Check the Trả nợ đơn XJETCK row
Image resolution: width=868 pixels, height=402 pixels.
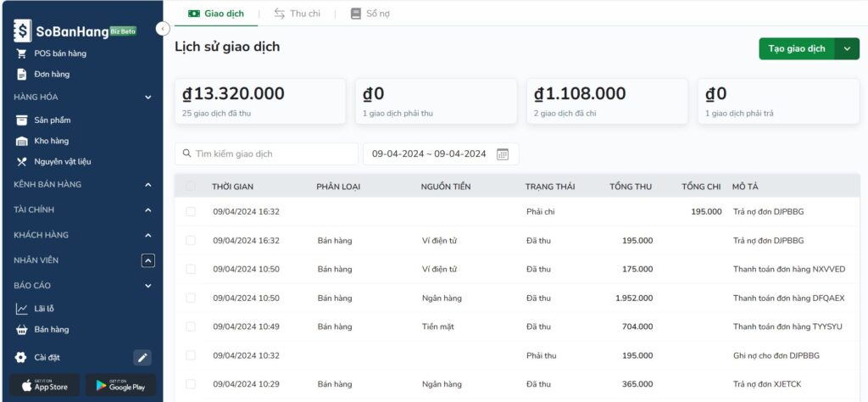[x=191, y=384]
